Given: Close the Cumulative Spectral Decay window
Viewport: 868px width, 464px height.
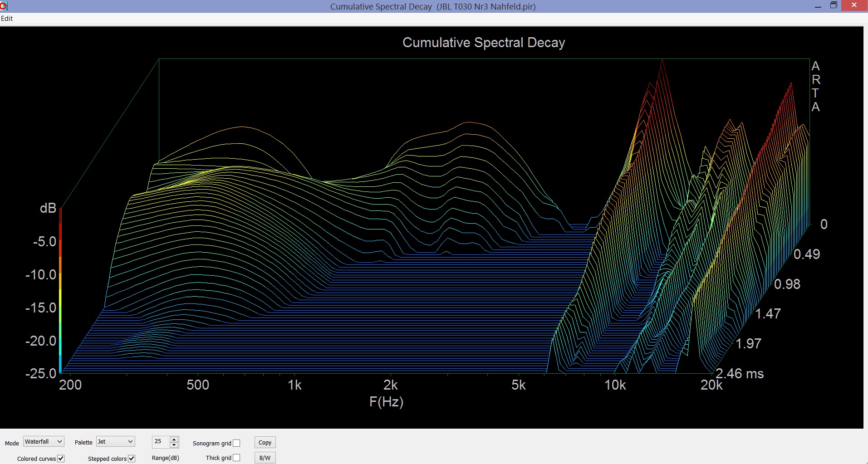Looking at the screenshot, I should coord(854,5).
